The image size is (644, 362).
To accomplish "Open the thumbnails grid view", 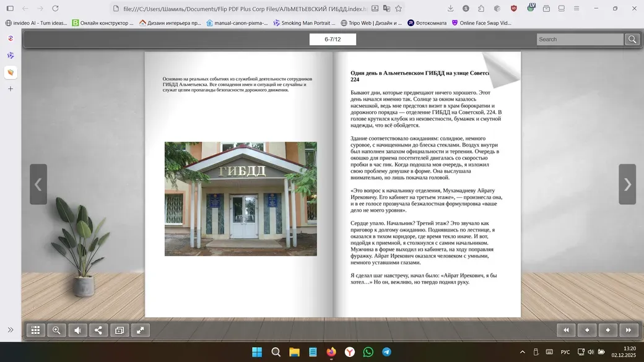I will (x=36, y=330).
